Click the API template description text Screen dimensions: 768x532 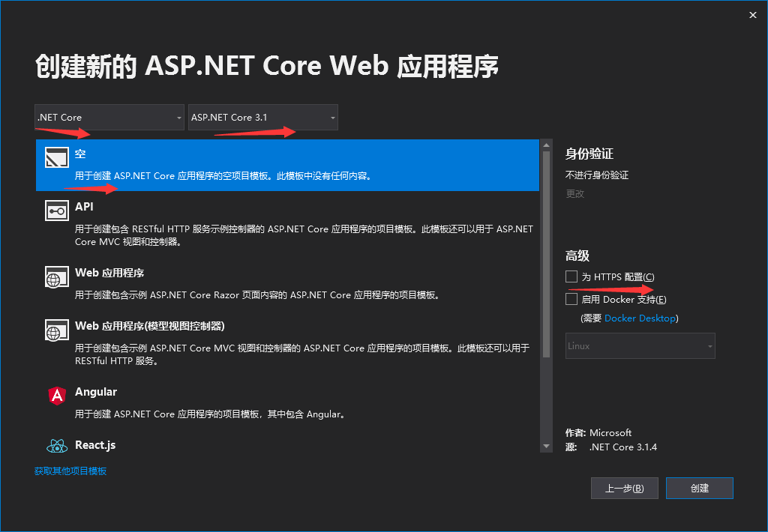[304, 235]
